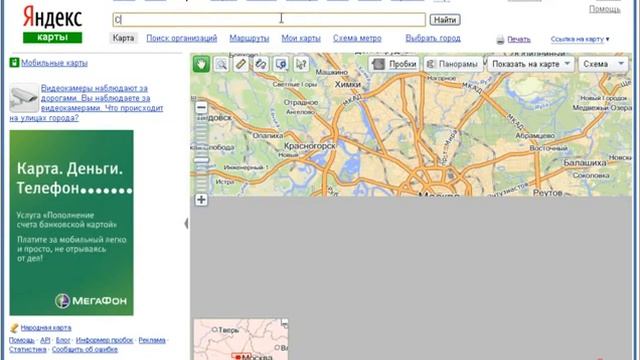Select the magnifier zoom-area tool
Viewport: 640px width, 360px height.
pyautogui.click(x=221, y=64)
